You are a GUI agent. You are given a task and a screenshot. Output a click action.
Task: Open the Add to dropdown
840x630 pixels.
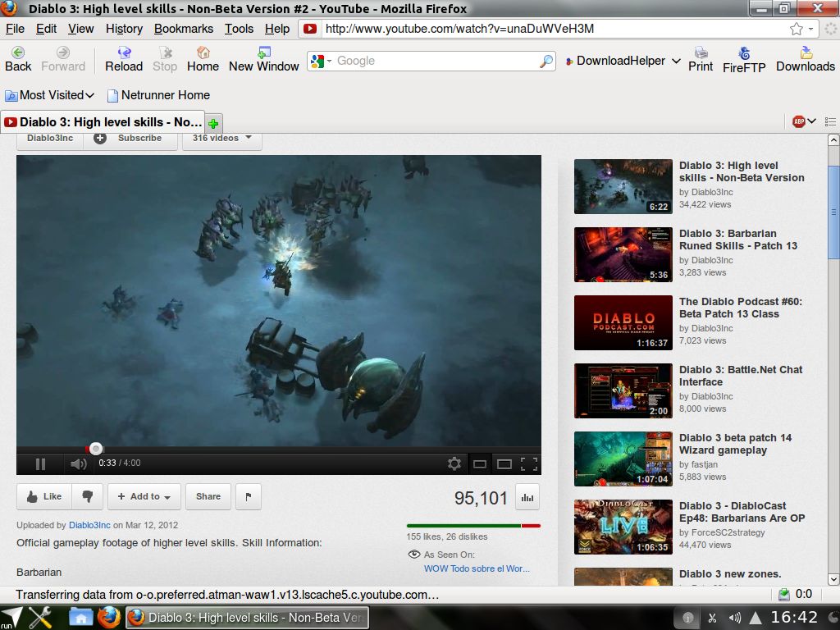144,496
